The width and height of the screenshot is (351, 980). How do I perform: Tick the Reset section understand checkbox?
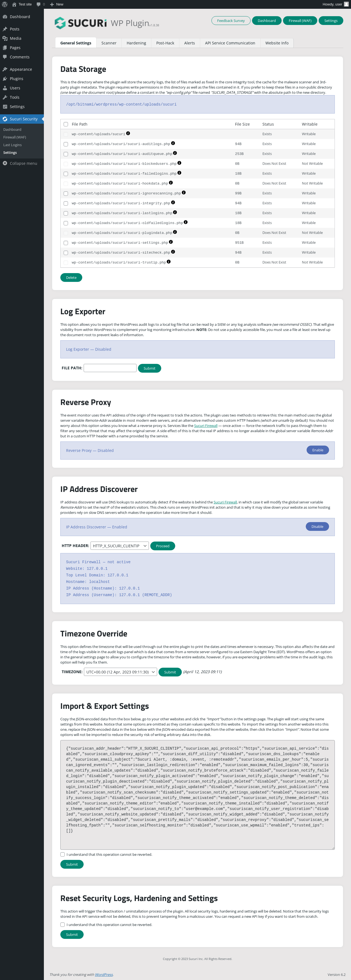click(x=62, y=924)
